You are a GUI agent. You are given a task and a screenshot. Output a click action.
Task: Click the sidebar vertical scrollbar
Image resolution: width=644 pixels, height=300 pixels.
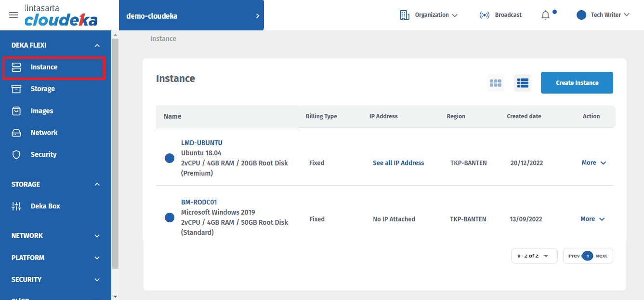(115, 154)
